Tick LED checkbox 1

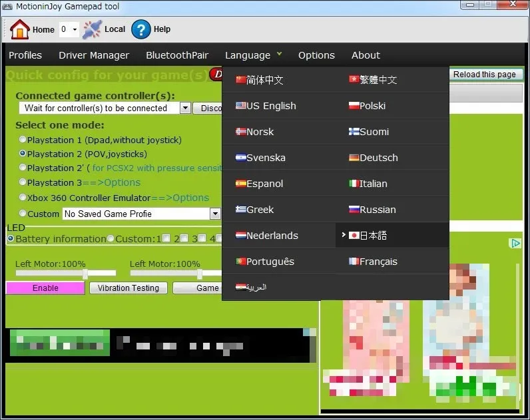(x=166, y=238)
